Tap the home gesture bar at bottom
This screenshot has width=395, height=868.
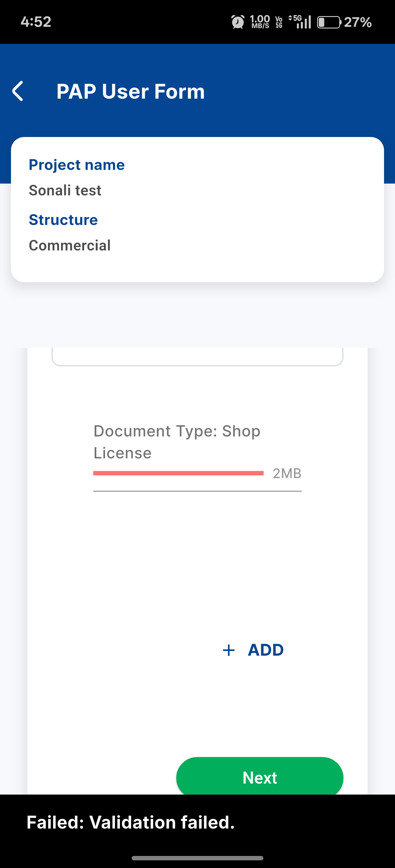[197, 858]
